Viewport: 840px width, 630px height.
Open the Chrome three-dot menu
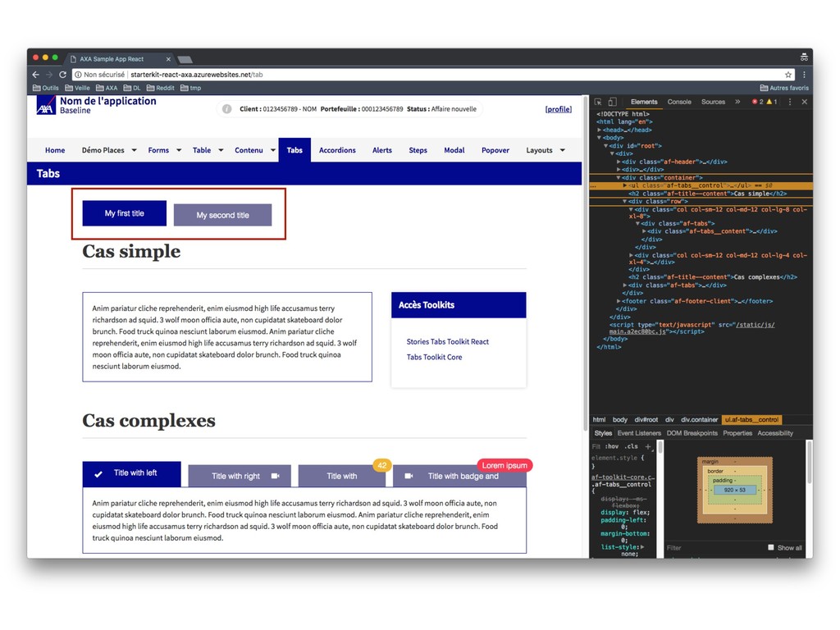(x=804, y=75)
